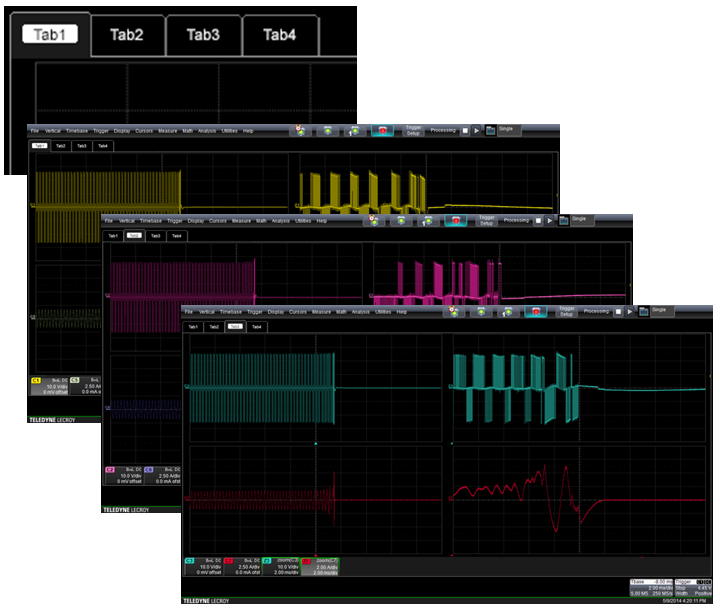The image size is (720, 613).
Task: Click the Stop square icon in front window
Action: coord(616,311)
